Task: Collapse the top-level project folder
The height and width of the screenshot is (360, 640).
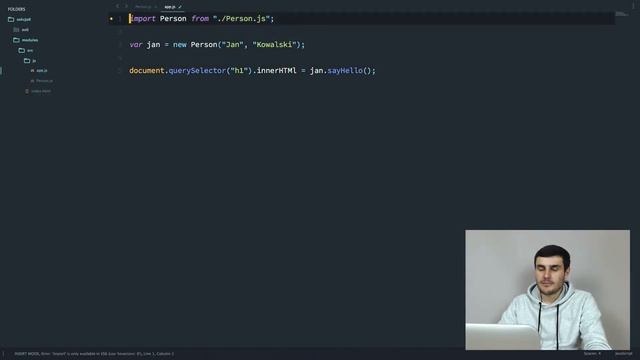Action: coord(24,19)
